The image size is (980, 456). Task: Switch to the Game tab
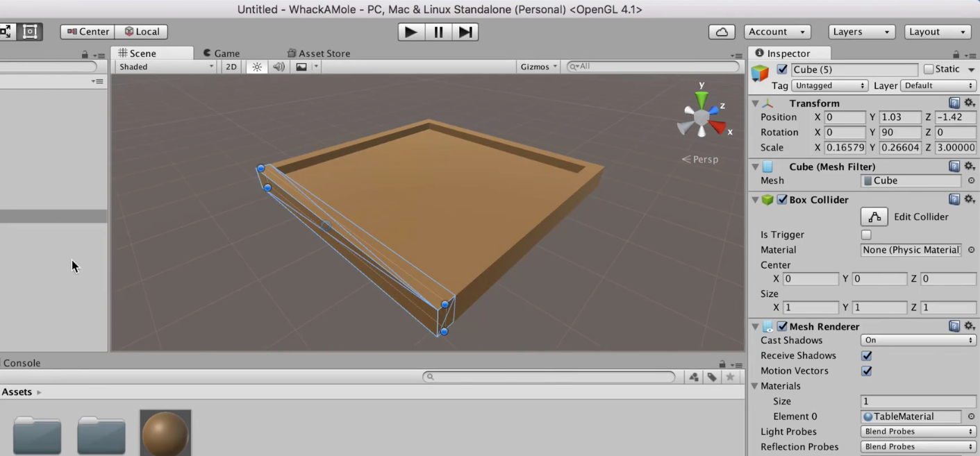pyautogui.click(x=226, y=53)
